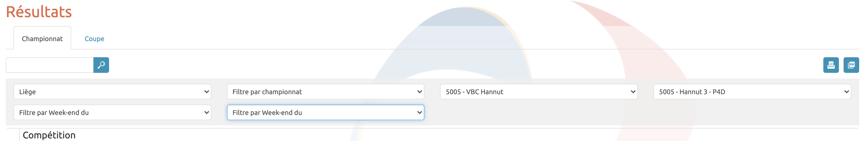Image resolution: width=868 pixels, height=141 pixels.
Task: Click the chevron on the VBC Hannut selector
Action: (x=633, y=92)
